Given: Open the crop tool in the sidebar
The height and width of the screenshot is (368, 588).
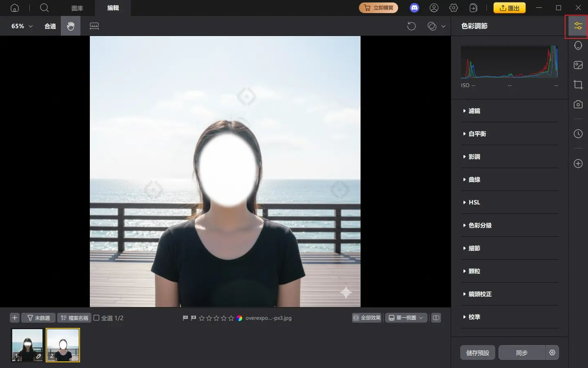Looking at the screenshot, I should pos(578,85).
